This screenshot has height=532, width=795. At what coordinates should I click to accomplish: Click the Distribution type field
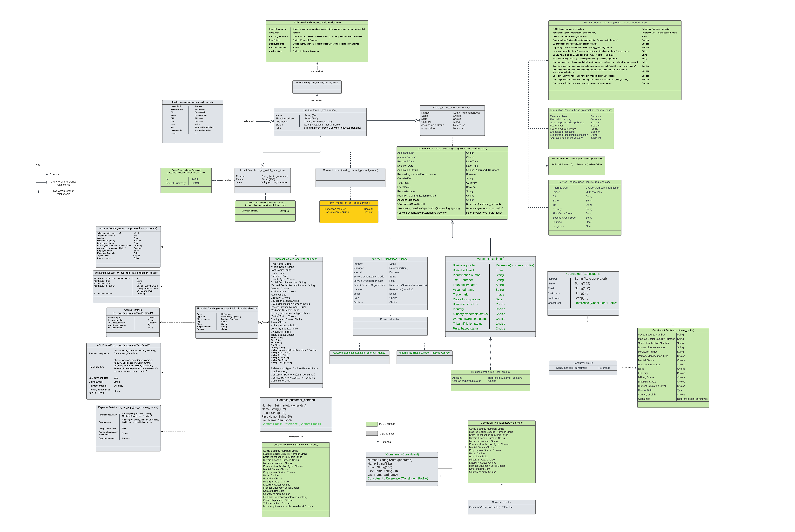(x=276, y=44)
